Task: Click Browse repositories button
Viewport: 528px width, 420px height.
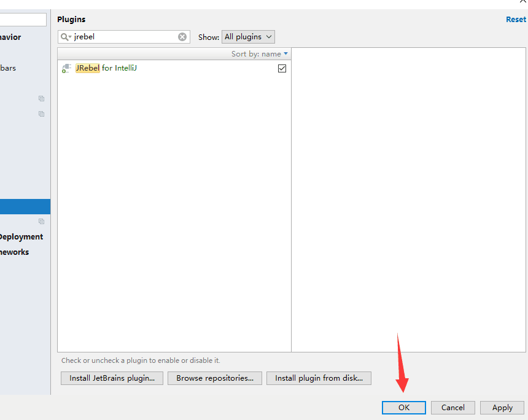Action: tap(215, 378)
